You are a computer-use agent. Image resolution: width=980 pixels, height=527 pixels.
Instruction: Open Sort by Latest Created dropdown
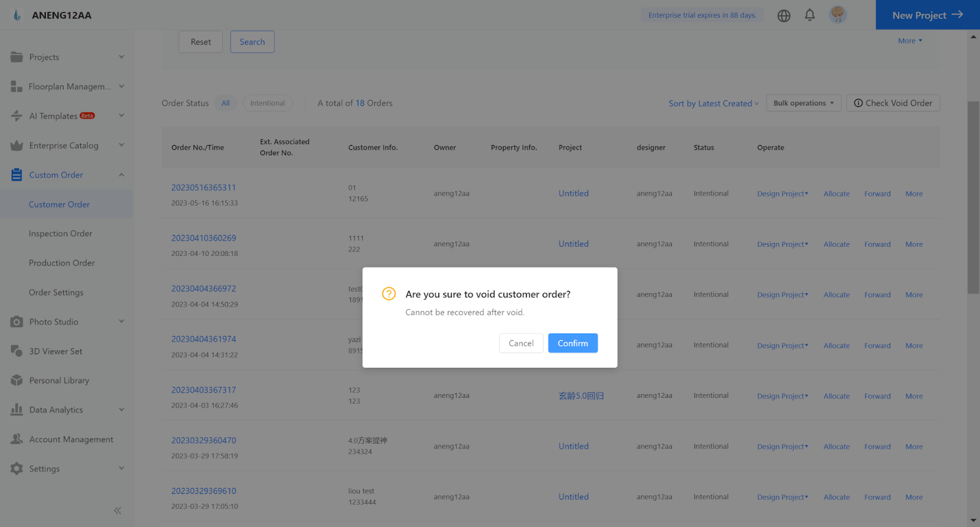pos(714,103)
